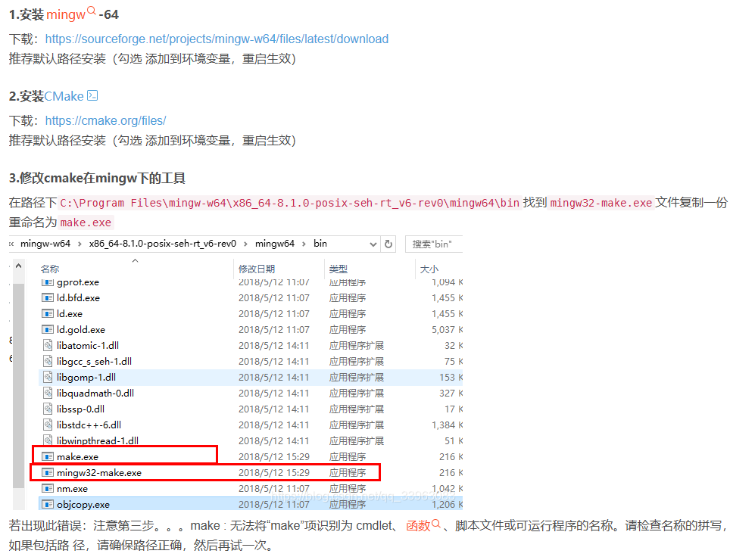
Task: Select the libatomic-1.dll file name
Action: point(88,345)
